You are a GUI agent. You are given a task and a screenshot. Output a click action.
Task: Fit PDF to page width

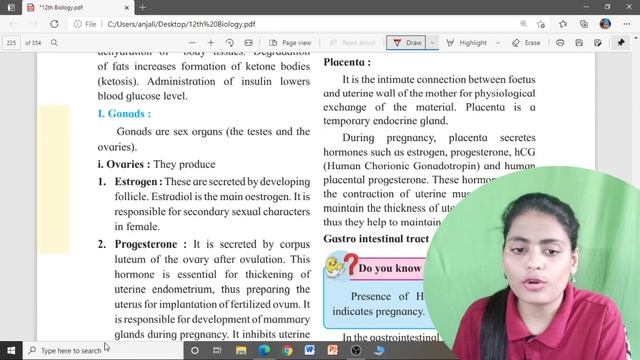point(248,42)
